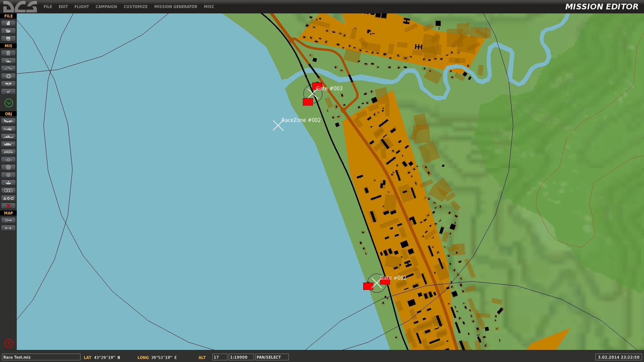Click the left red unit at Gate #002
644x362 pixels.
point(368,286)
